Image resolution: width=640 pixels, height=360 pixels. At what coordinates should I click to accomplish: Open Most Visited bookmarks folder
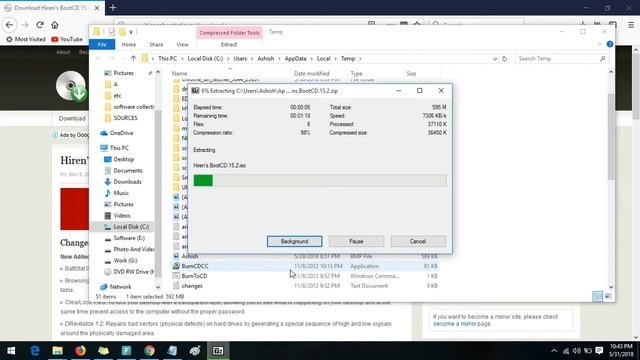tap(26, 39)
